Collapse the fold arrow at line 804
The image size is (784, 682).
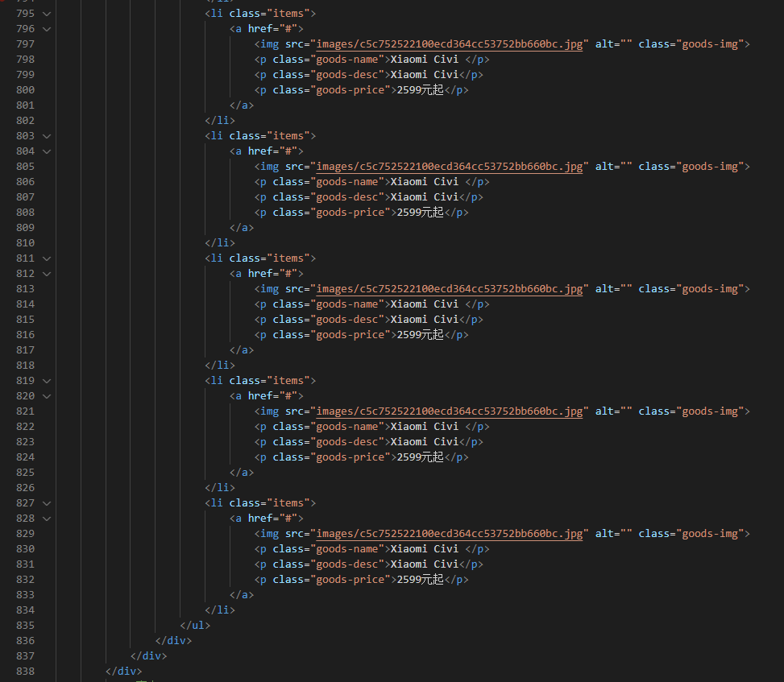[x=47, y=151]
